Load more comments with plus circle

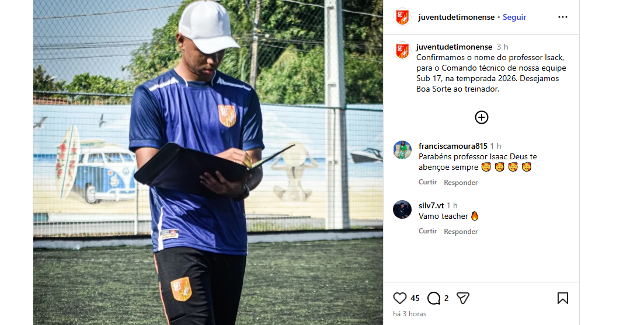481,117
